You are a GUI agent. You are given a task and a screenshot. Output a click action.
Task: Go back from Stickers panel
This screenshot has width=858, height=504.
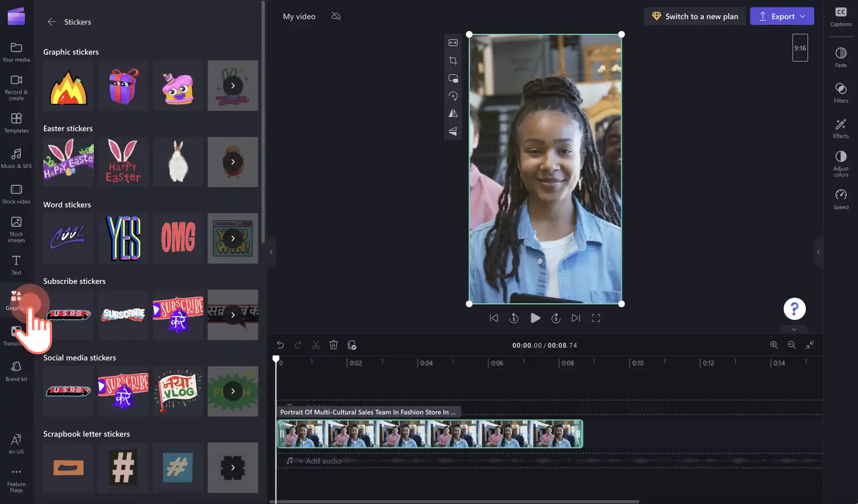(x=52, y=22)
